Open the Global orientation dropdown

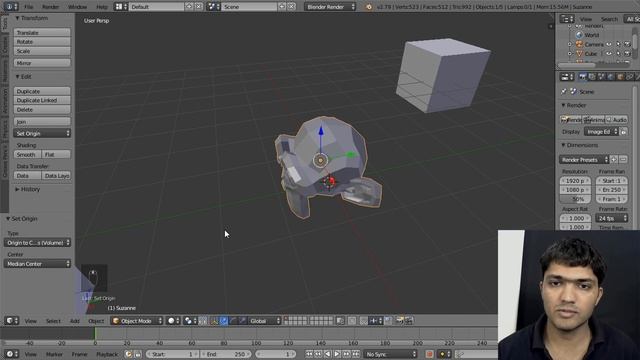point(264,321)
